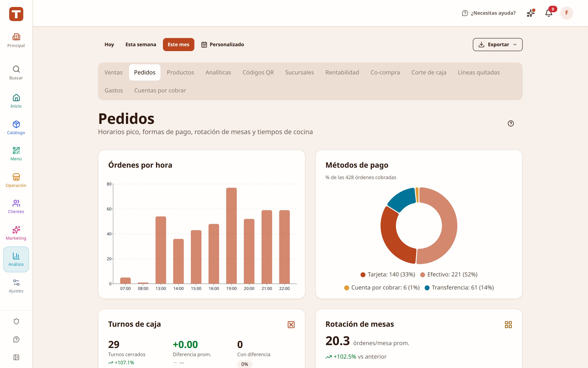Click the Turnos de caja card icon
Image resolution: width=588 pixels, height=368 pixels.
coord(291,325)
